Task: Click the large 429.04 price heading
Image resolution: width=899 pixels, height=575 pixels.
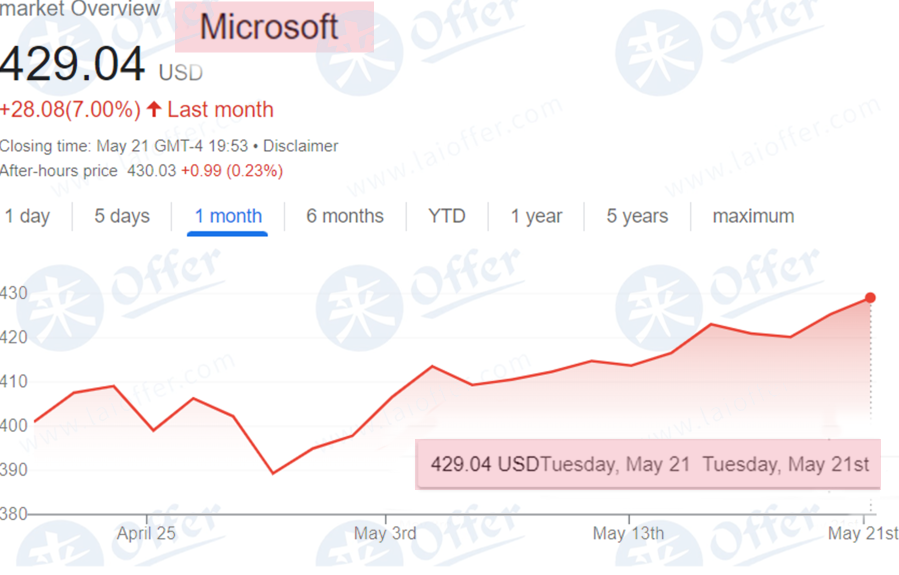Action: [x=72, y=64]
